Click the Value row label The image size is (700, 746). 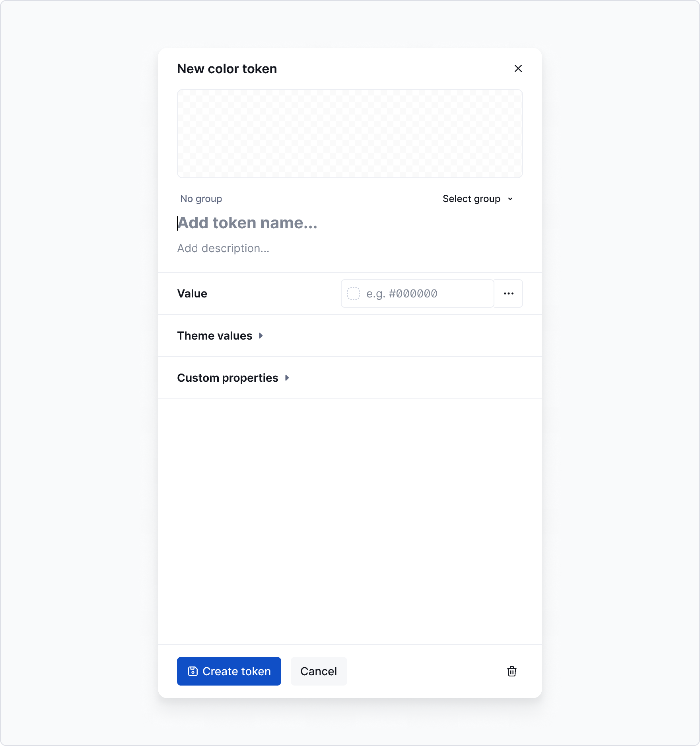click(x=192, y=293)
